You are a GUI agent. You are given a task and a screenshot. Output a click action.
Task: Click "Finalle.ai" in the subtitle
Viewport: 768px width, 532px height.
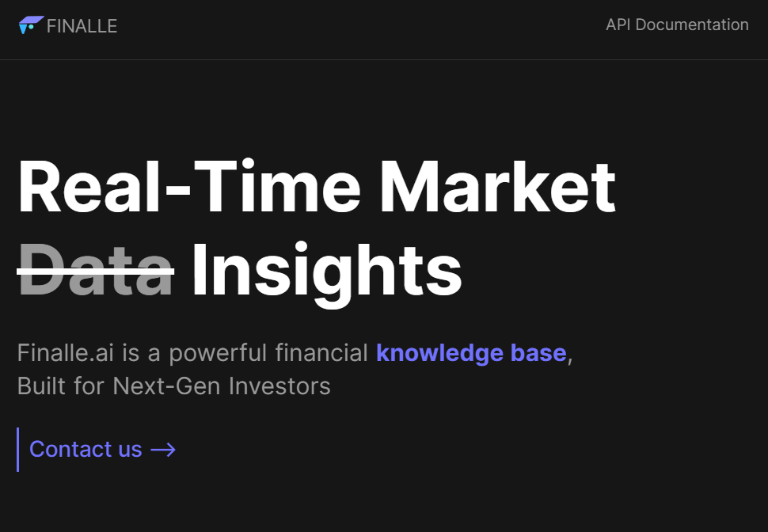point(66,353)
